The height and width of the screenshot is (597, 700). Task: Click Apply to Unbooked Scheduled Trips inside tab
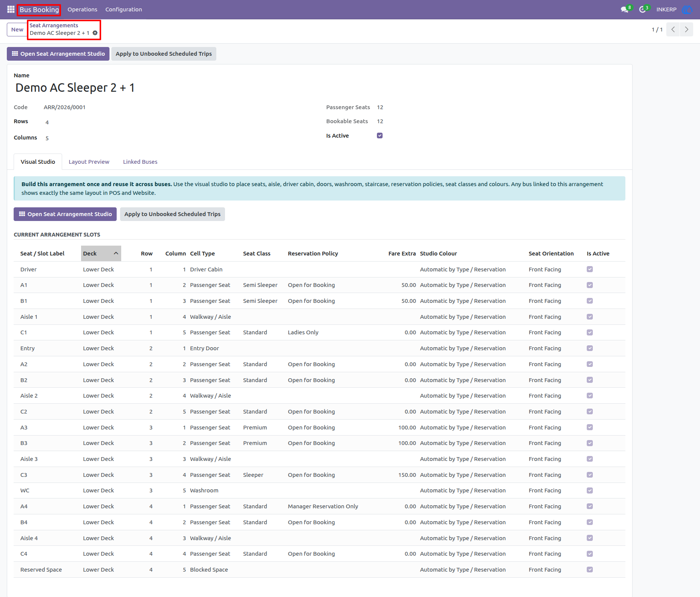point(172,214)
